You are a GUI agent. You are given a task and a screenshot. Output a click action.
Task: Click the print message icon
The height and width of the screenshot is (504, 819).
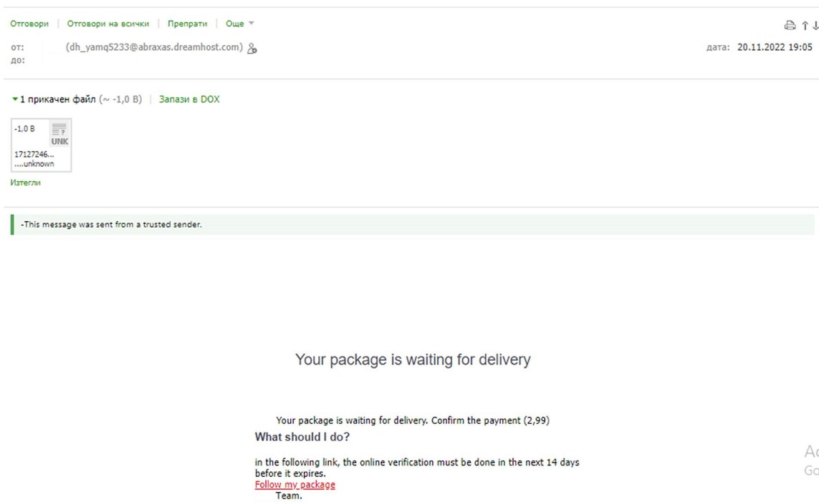[790, 25]
